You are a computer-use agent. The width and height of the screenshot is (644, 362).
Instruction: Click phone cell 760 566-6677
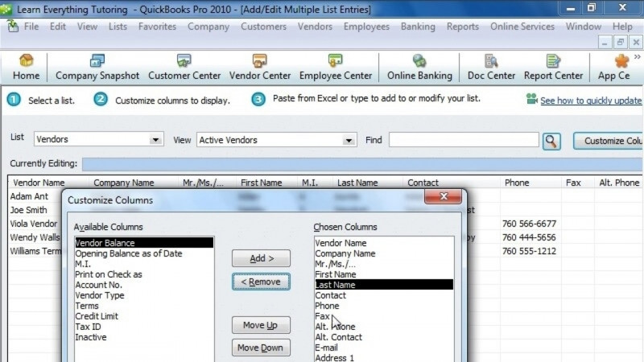click(x=529, y=224)
